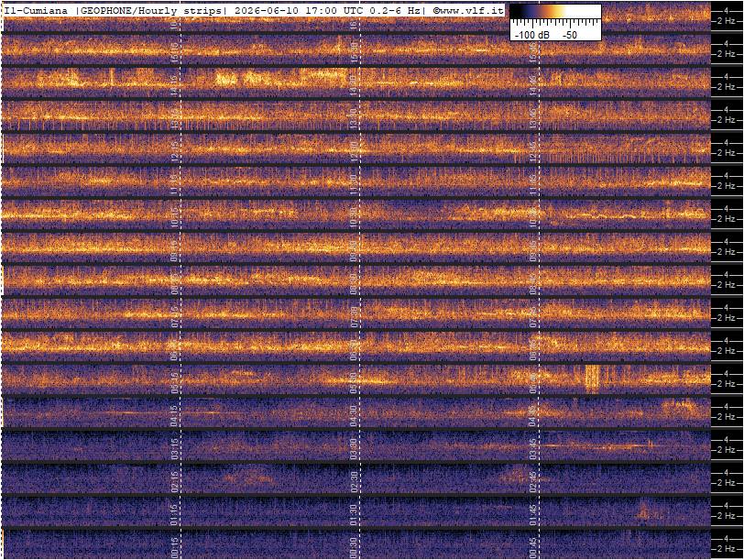Click the 15:45 time label

(533, 53)
